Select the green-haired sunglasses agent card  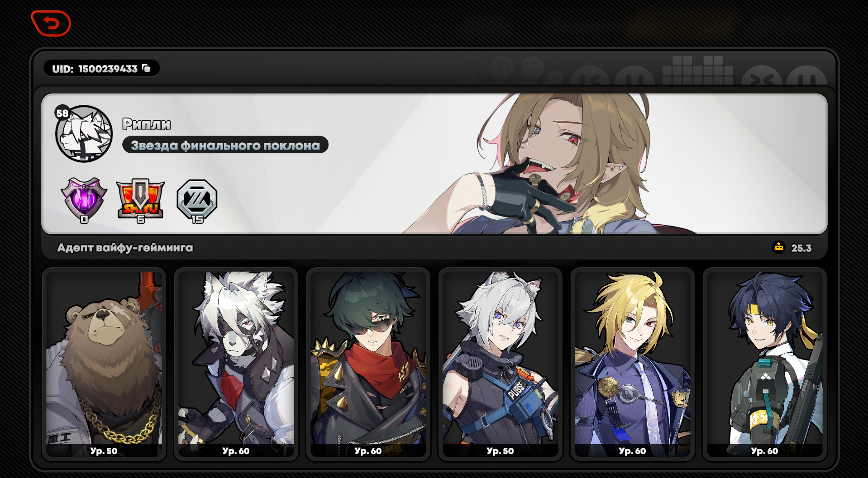(x=368, y=364)
